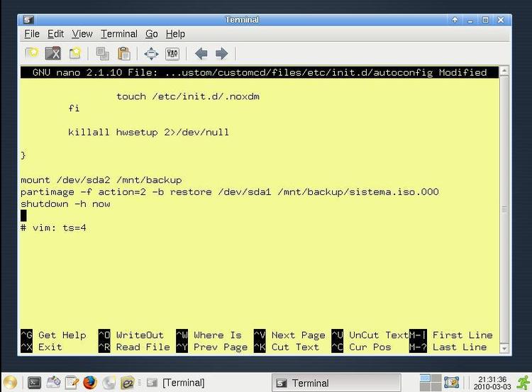This screenshot has width=532, height=392.
Task: Click the copy toolbar icon
Action: 102,54
